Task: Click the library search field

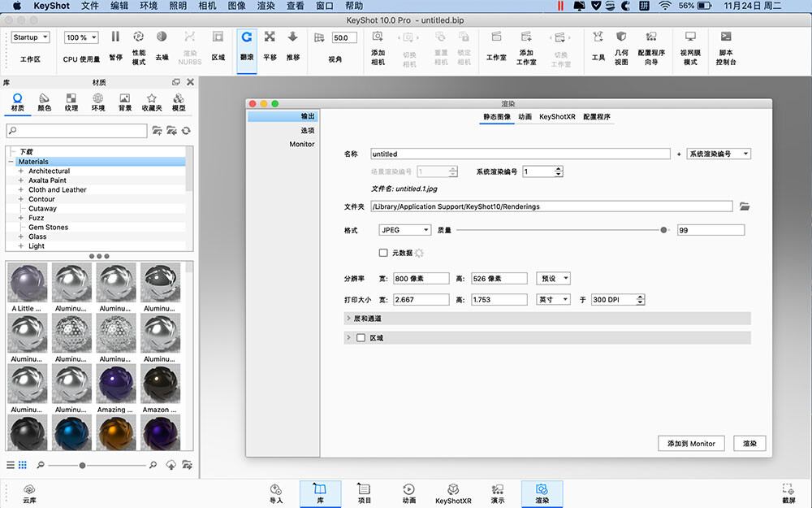Action: point(76,131)
